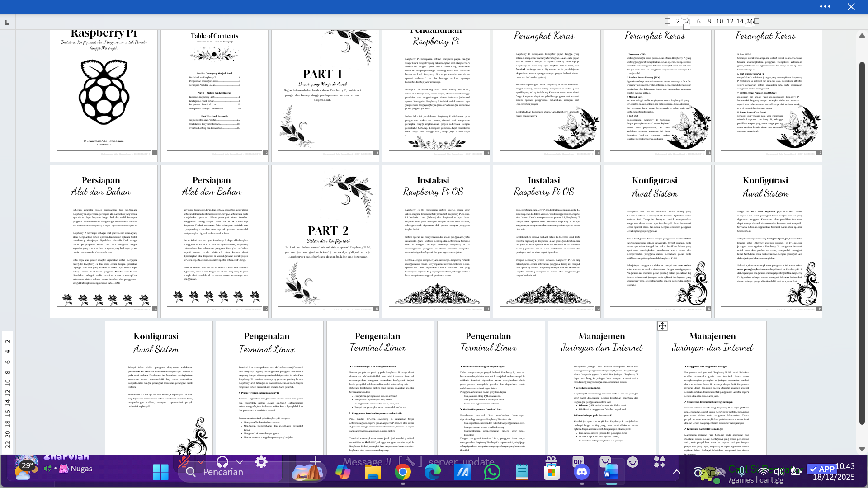Click the right indent marker on ruler
The width and height of the screenshot is (868, 488).
pos(749,25)
